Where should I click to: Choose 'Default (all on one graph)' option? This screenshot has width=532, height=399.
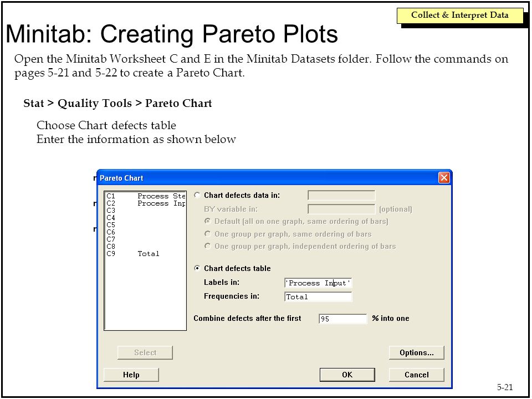click(x=208, y=221)
